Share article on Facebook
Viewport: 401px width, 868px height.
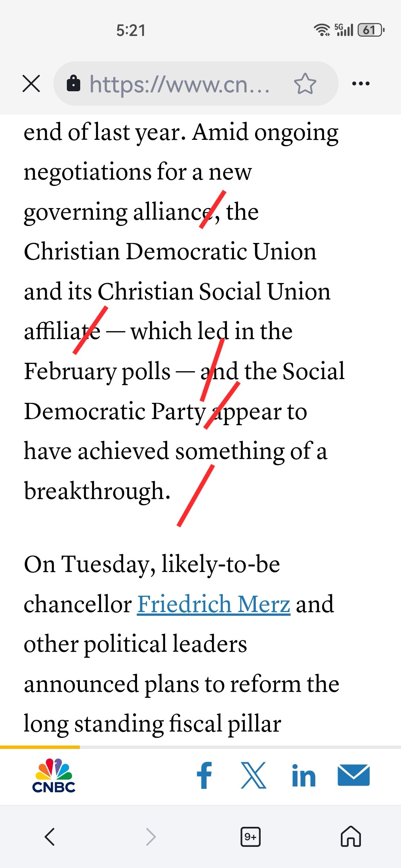point(204,775)
